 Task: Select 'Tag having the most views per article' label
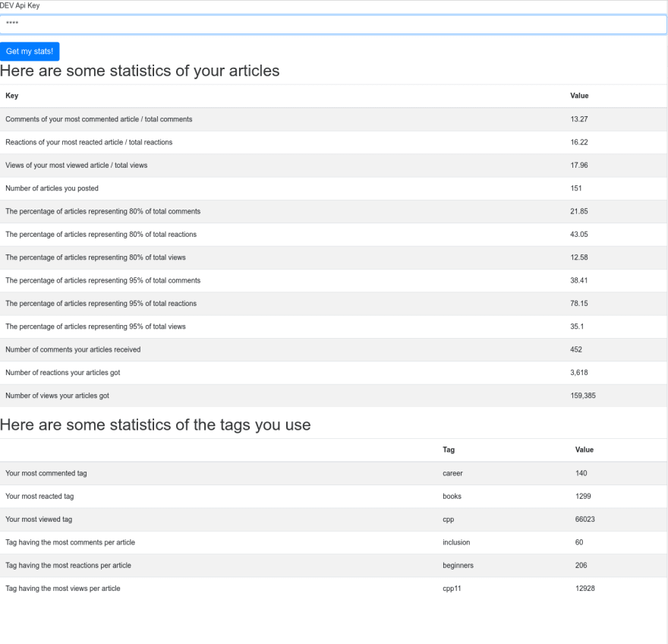click(62, 589)
